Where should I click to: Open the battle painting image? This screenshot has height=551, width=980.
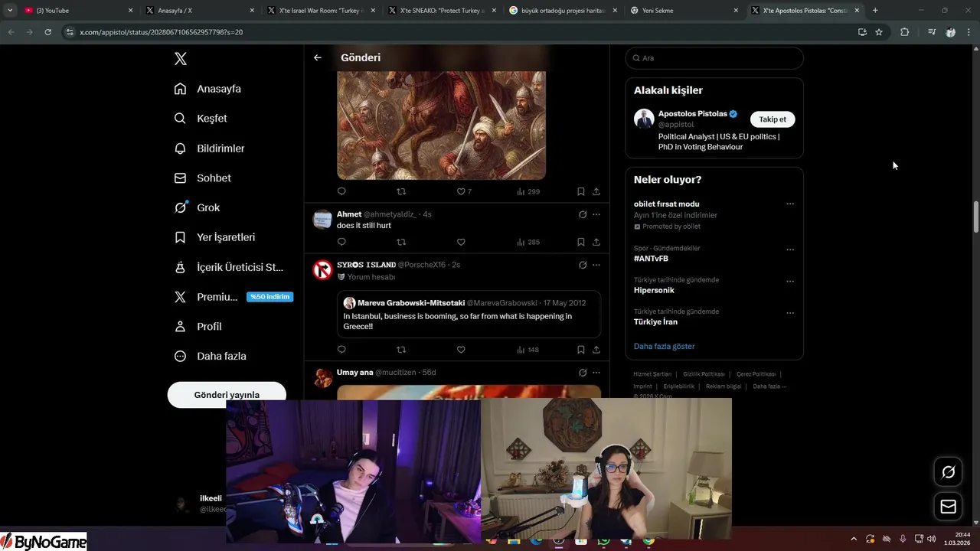(441, 126)
